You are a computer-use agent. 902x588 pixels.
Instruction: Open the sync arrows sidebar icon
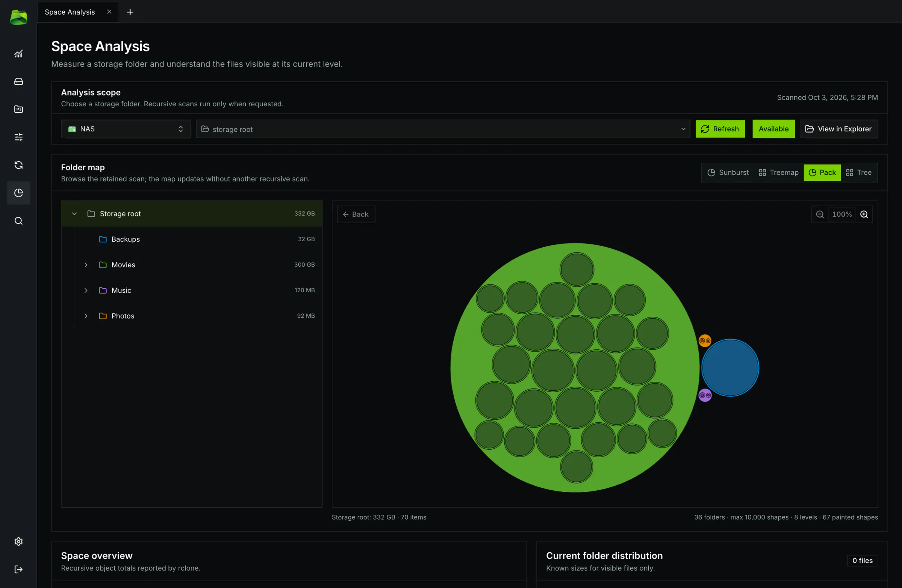click(x=18, y=165)
